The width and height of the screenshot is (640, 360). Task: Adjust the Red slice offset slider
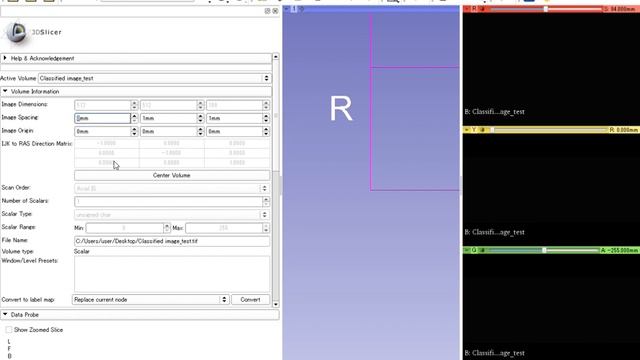[546, 9]
